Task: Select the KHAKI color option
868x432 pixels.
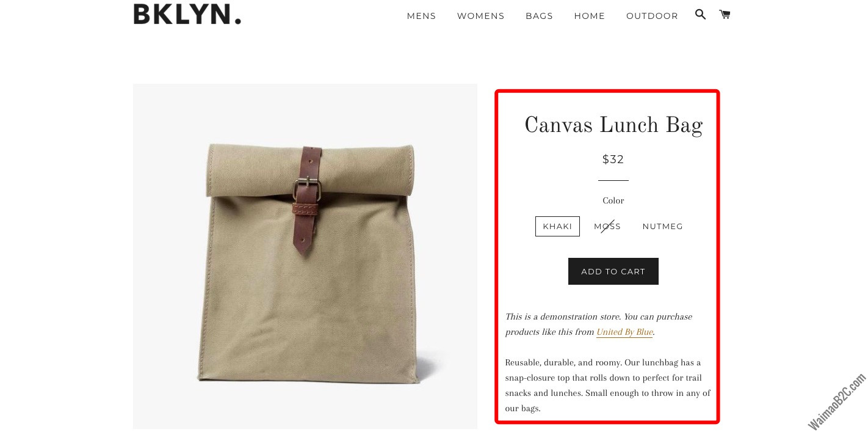Action: (x=557, y=226)
